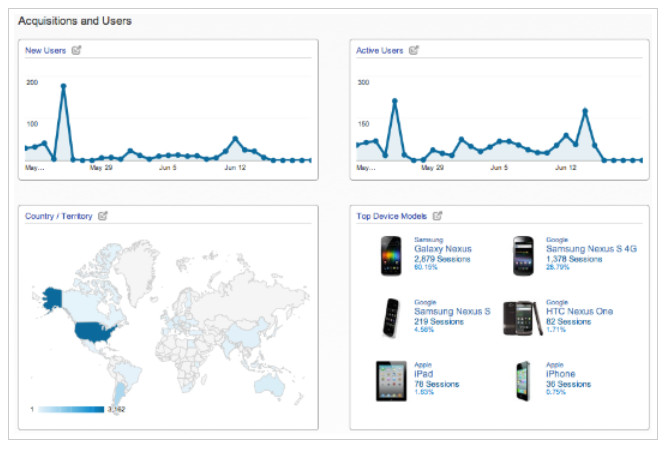This screenshot has width=667, height=451.
Task: Click the edit icon beside Active Users
Action: 414,49
